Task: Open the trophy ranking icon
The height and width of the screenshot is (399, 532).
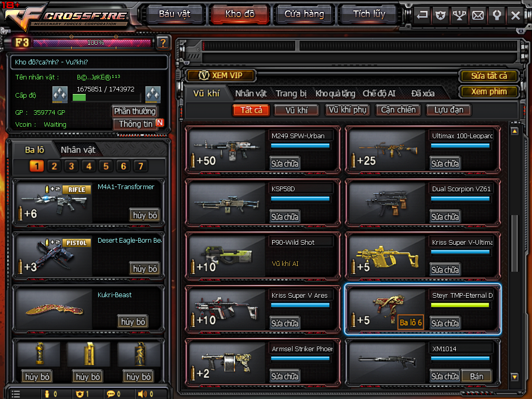Action: click(x=459, y=15)
